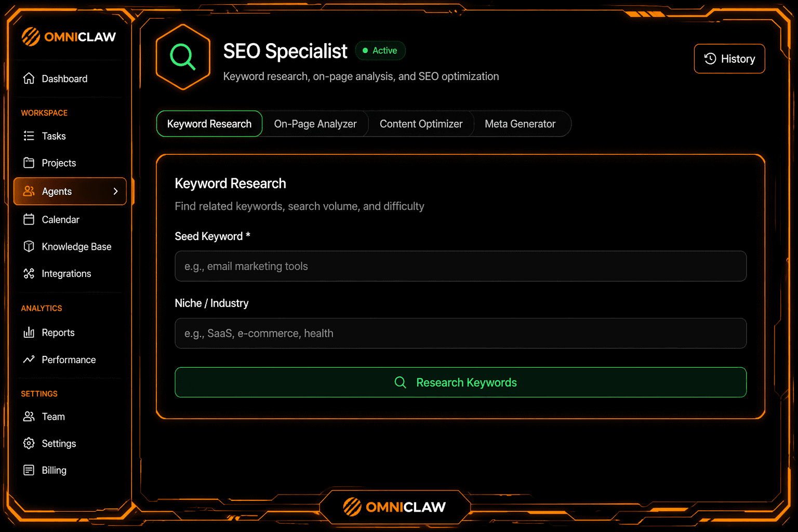Image resolution: width=798 pixels, height=532 pixels.
Task: Click the Calendar icon in the sidebar
Action: [29, 219]
